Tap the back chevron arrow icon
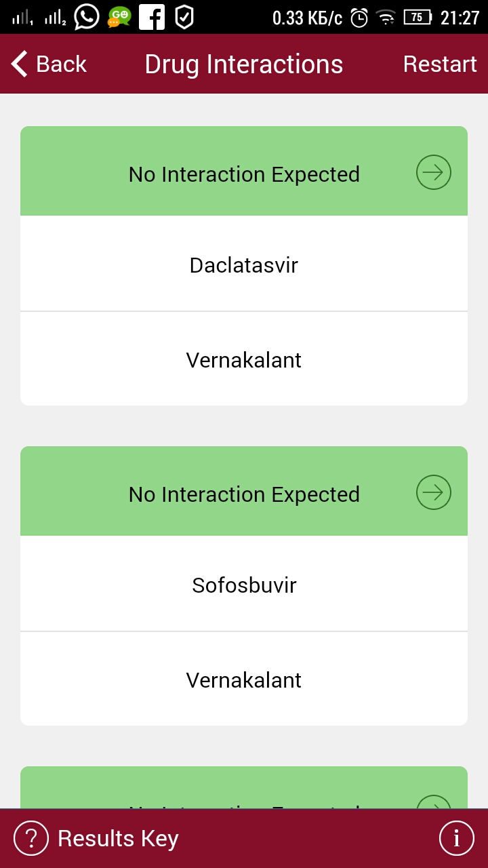 pyautogui.click(x=20, y=64)
